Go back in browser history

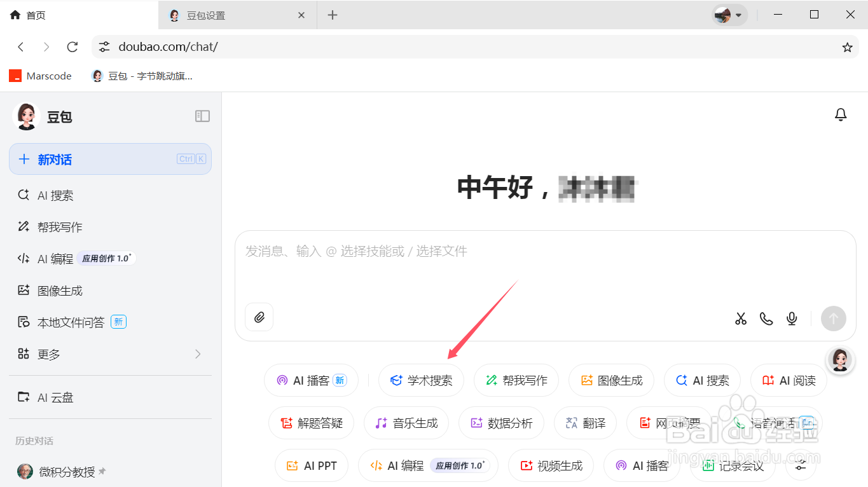click(21, 47)
